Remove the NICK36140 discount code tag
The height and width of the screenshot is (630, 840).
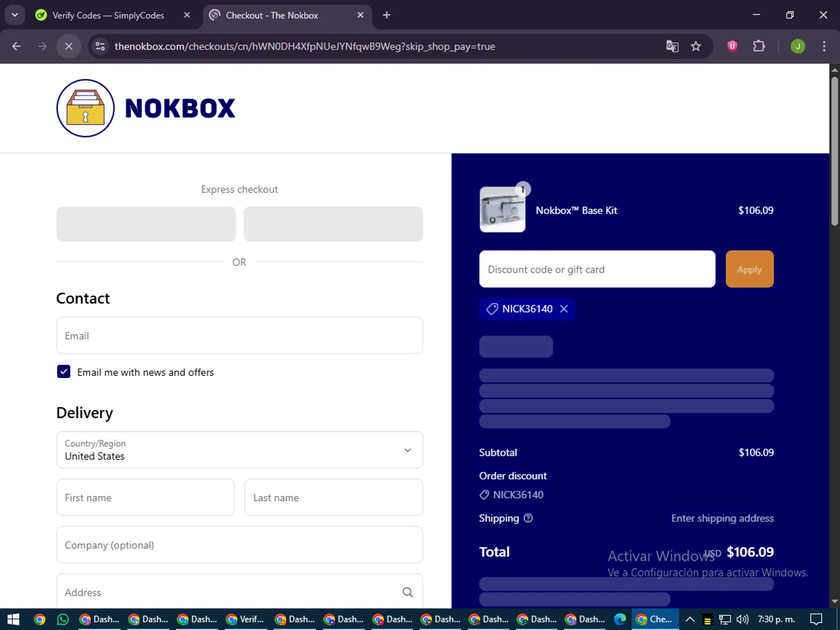[564, 309]
